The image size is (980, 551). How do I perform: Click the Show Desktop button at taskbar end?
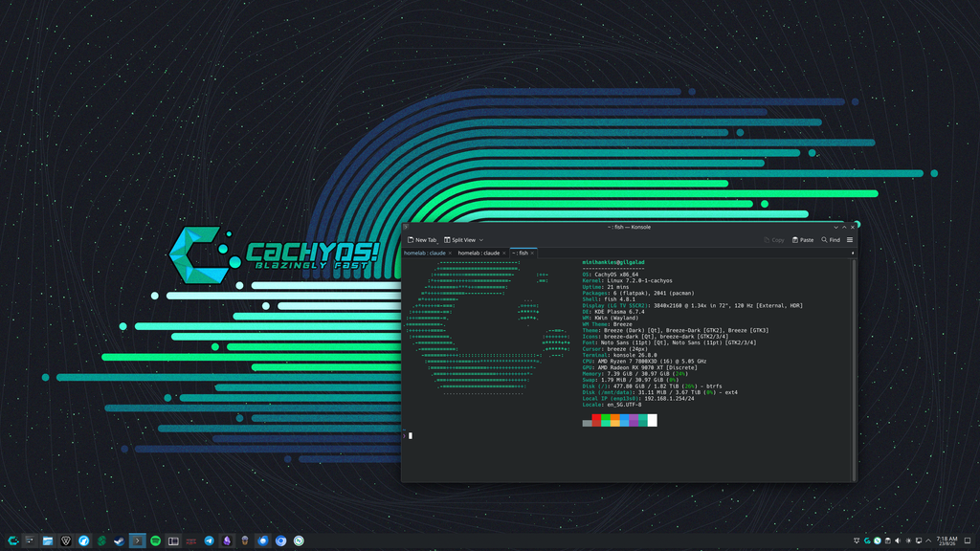click(968, 541)
